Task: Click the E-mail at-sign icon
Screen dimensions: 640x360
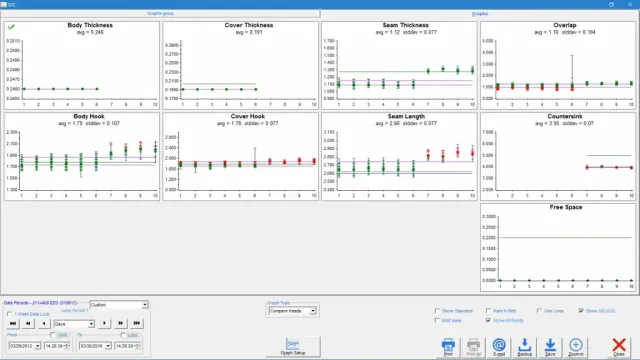Action: pyautogui.click(x=499, y=345)
